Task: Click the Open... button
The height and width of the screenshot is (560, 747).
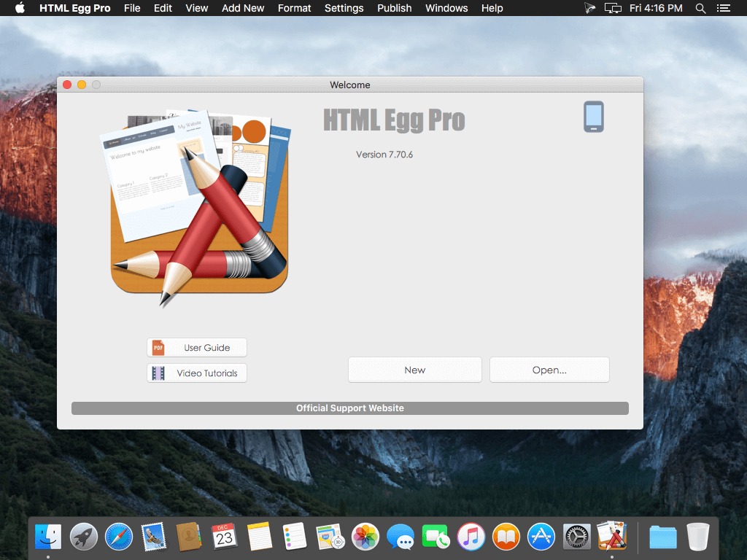Action: pyautogui.click(x=549, y=370)
